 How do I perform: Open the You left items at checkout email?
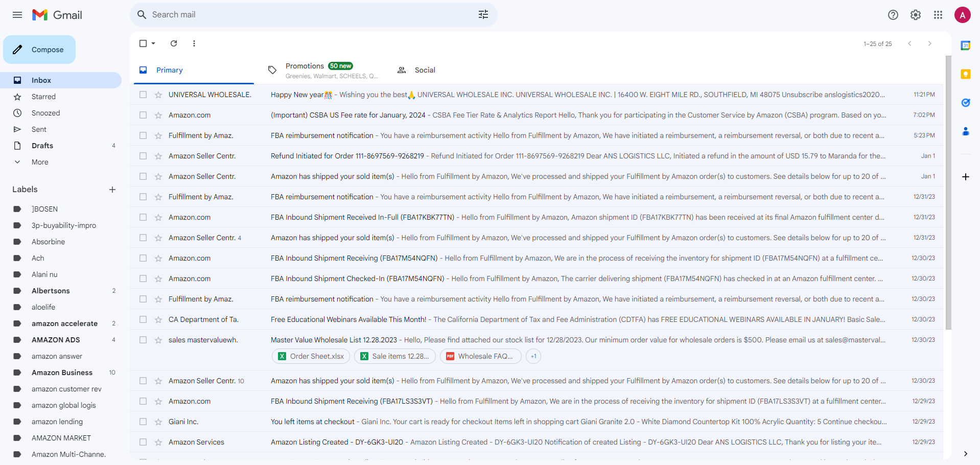click(536, 422)
